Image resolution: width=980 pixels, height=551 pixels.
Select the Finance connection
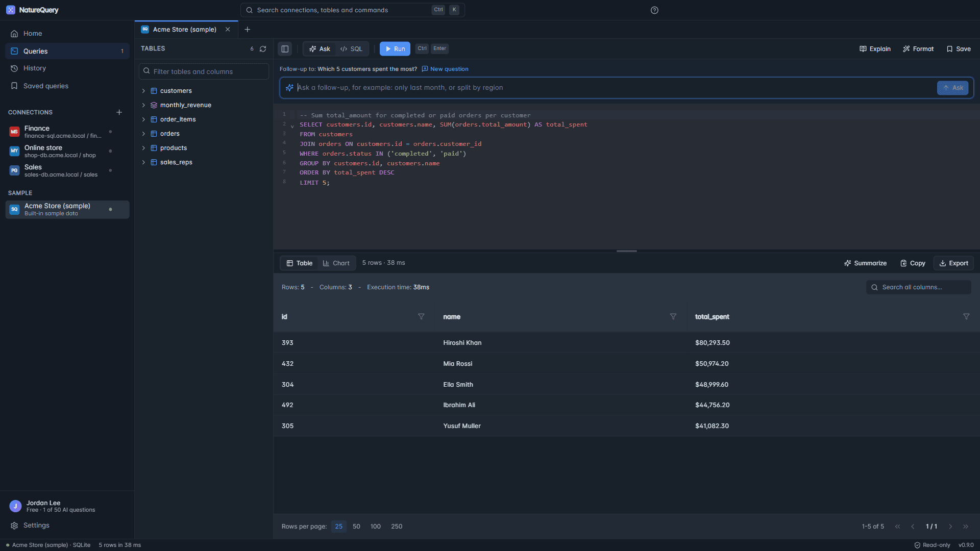(x=67, y=132)
